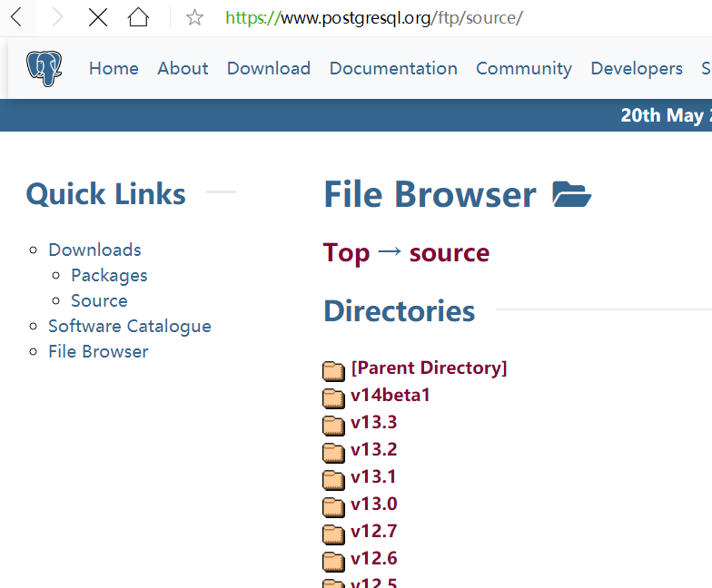Open Packages in Quick Links

coord(109,276)
